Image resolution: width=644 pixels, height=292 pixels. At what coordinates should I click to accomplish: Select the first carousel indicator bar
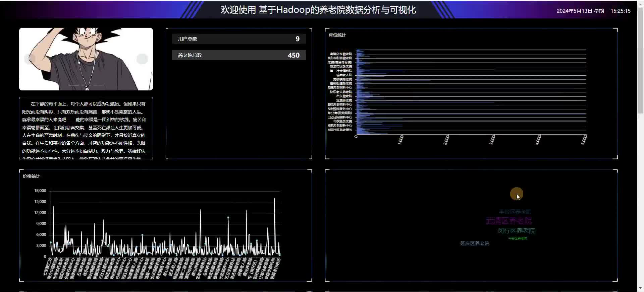pos(74,85)
